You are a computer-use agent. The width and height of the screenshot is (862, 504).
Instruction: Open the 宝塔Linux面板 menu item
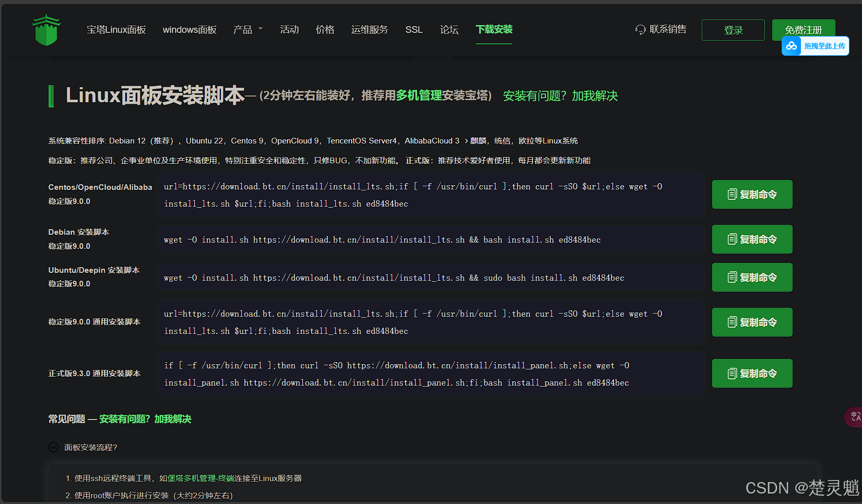pyautogui.click(x=116, y=30)
